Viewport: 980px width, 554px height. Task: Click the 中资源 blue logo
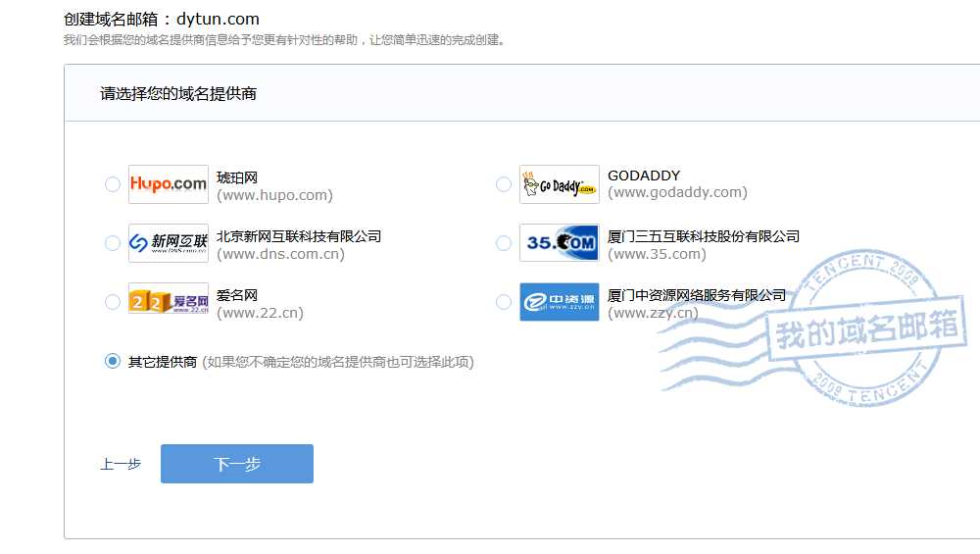point(560,302)
